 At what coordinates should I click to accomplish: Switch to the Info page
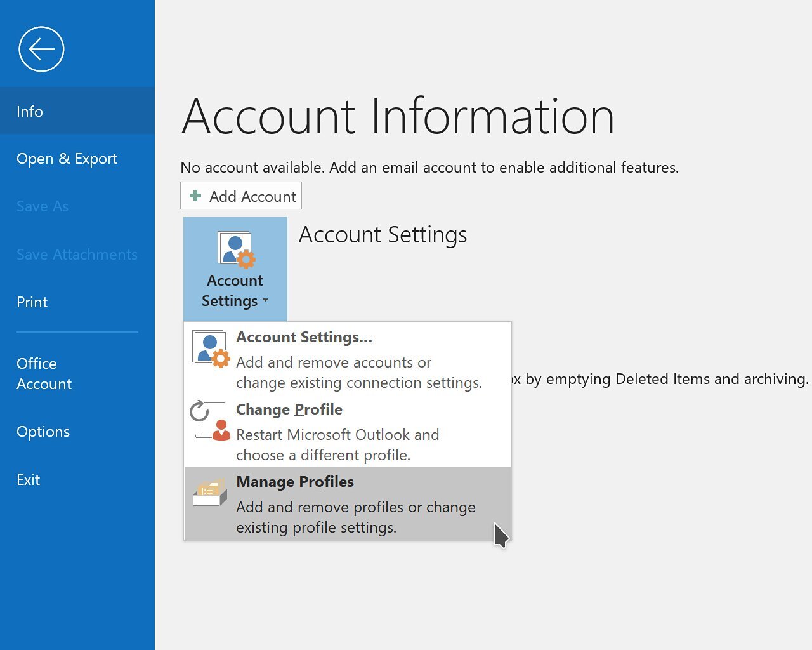(x=29, y=111)
